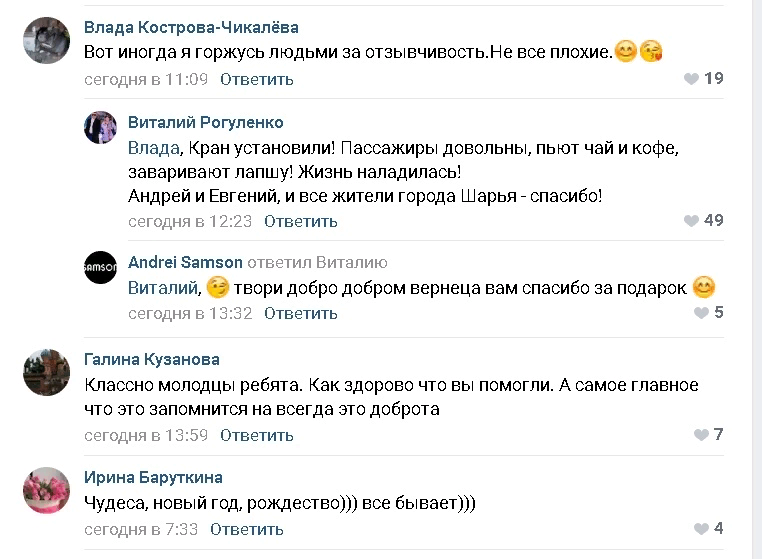Like Галина Кузанова's comment heart icon
The image size is (762, 559).
[701, 435]
